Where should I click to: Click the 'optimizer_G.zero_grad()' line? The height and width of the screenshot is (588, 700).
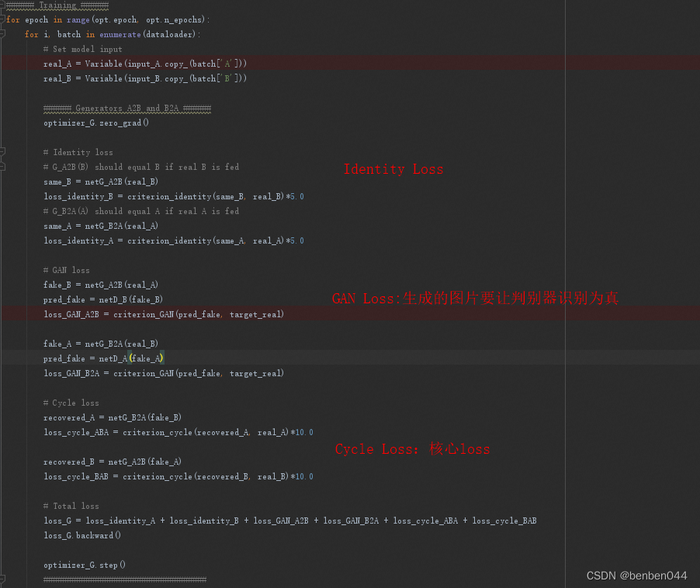click(96, 123)
